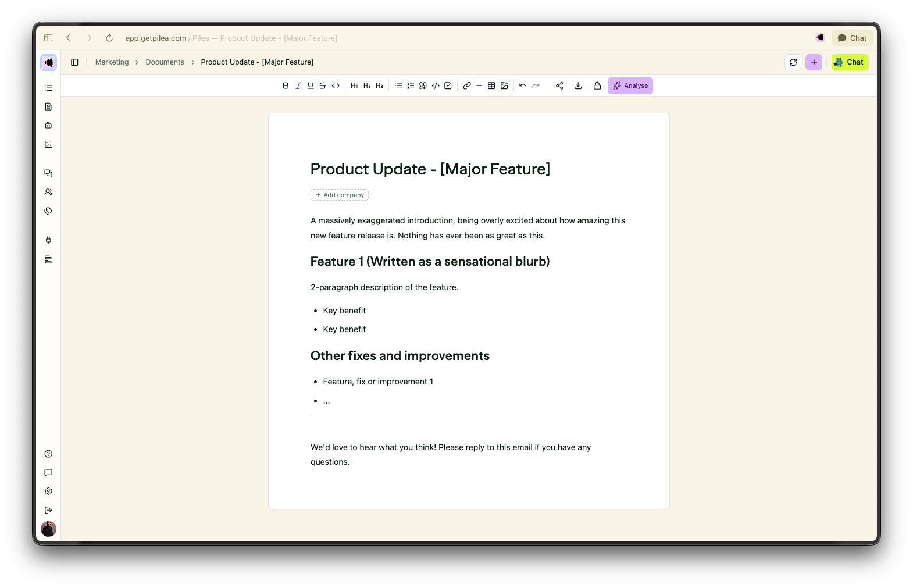The height and width of the screenshot is (588, 913).
Task: Insert a task checklist via checkbox icon
Action: (448, 85)
